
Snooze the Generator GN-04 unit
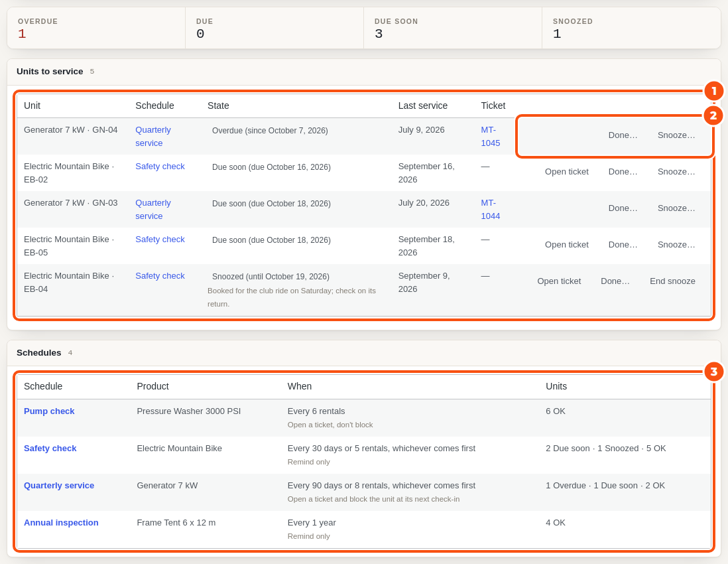[x=676, y=135]
